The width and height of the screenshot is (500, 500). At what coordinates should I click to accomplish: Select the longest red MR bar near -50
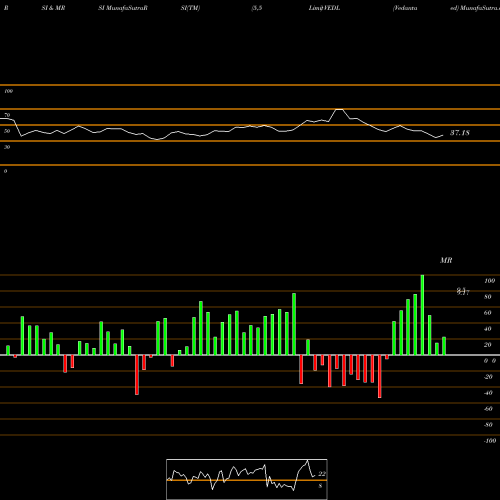[x=380, y=376]
